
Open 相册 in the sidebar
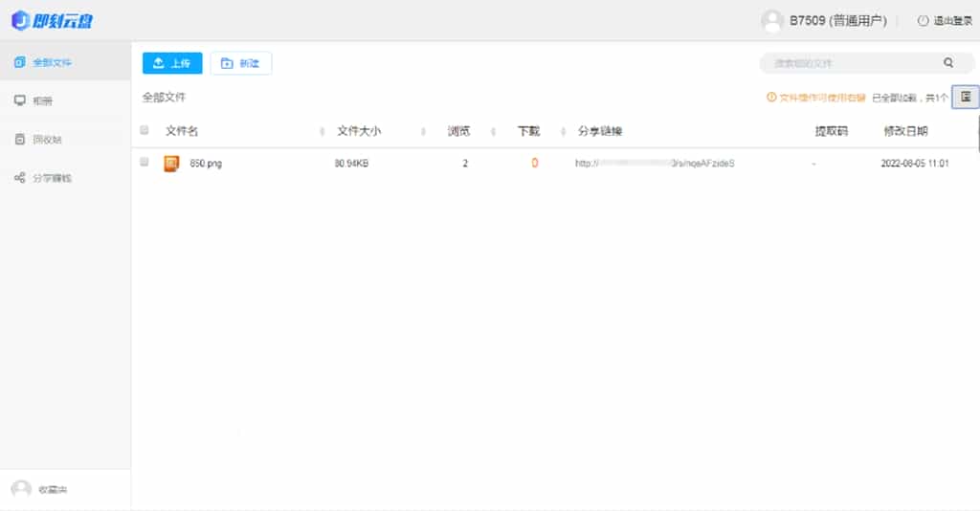[65, 100]
